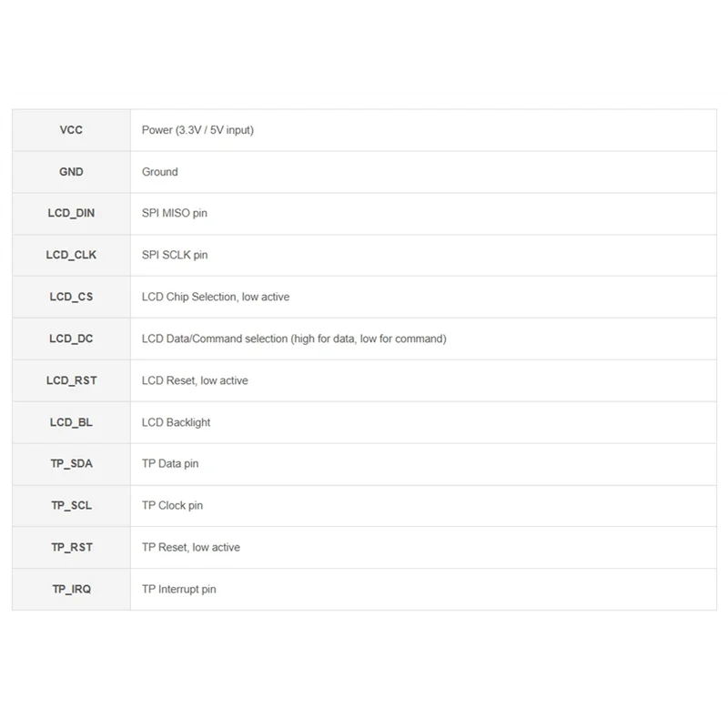Select the LCD_CLK row header
Image resolution: width=728 pixels, height=728 pixels.
[x=71, y=255]
